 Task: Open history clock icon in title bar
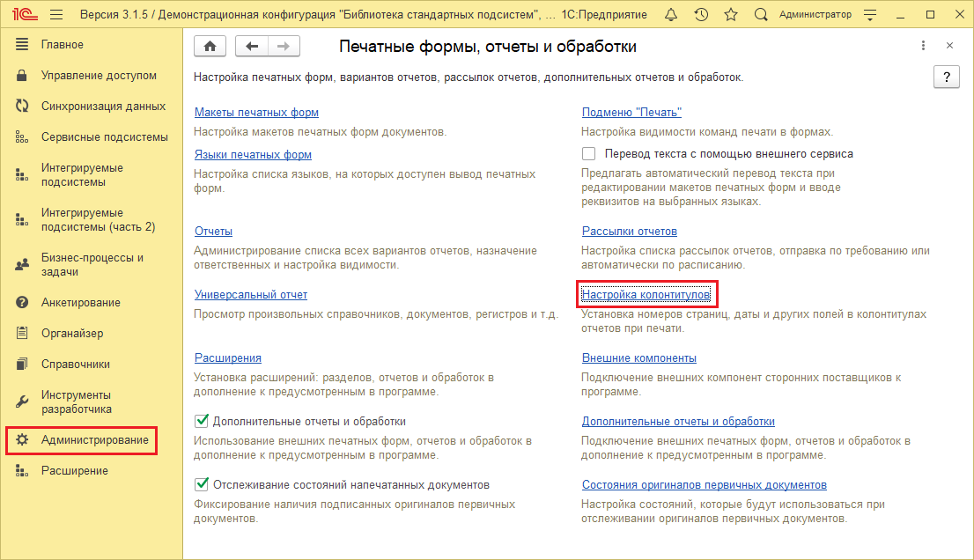(701, 14)
